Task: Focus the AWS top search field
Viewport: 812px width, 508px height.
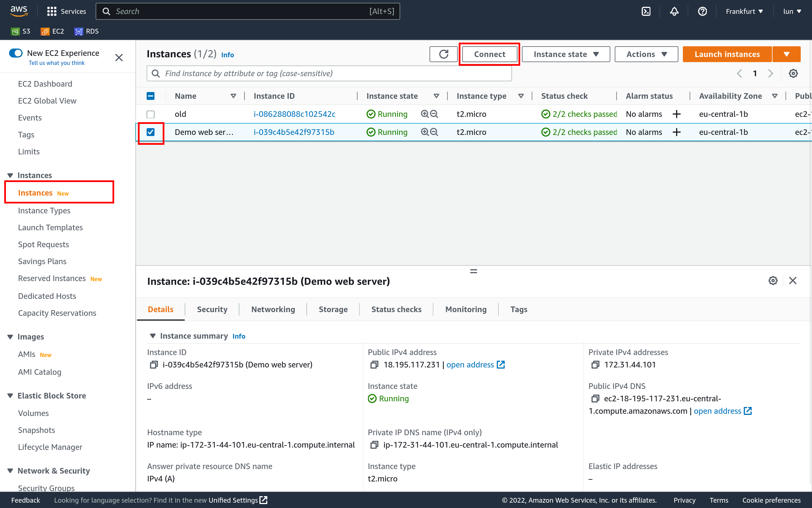Action: coord(248,11)
